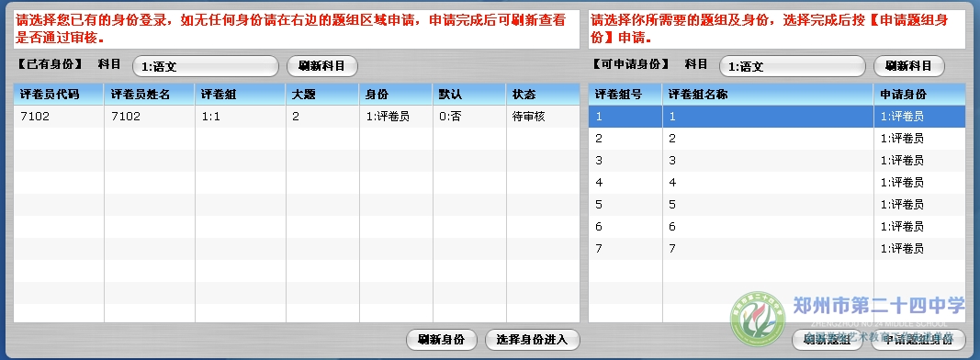Image resolution: width=980 pixels, height=360 pixels.
Task: Select the 待审核 status cell
Action: (x=543, y=117)
